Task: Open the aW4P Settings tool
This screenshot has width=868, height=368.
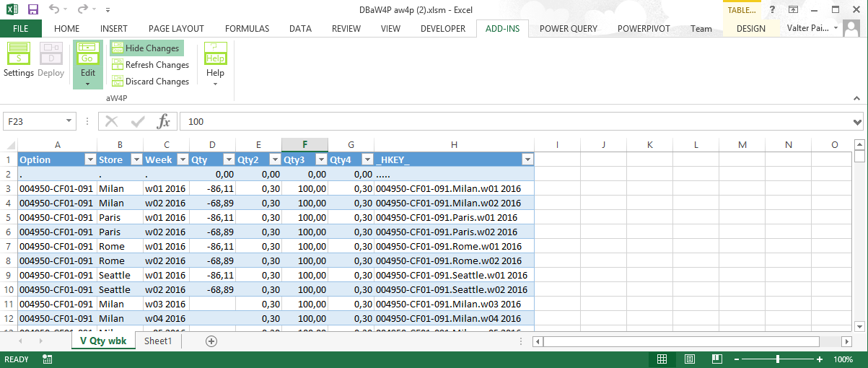Action: pyautogui.click(x=19, y=60)
